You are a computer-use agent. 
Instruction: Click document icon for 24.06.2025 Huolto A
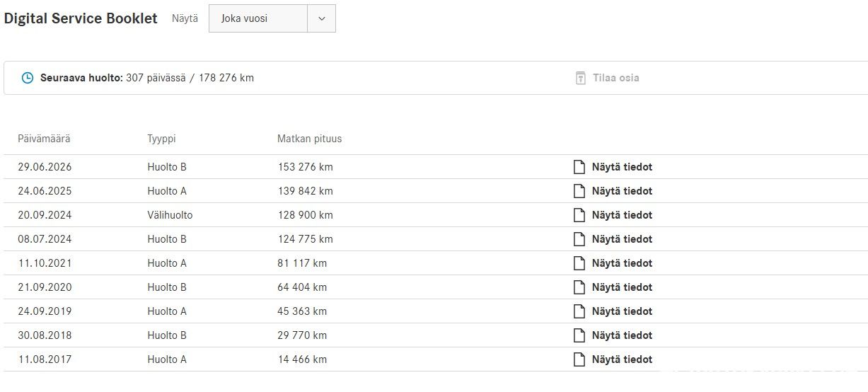pos(579,191)
